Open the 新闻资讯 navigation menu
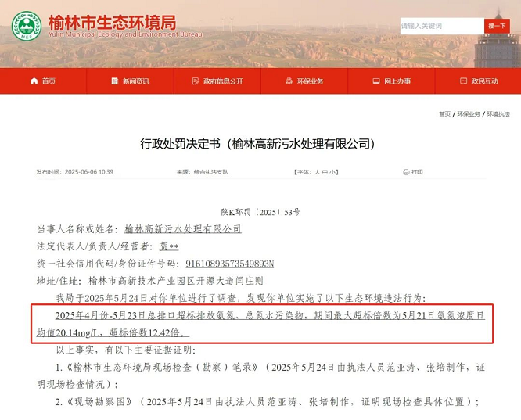 coord(130,81)
